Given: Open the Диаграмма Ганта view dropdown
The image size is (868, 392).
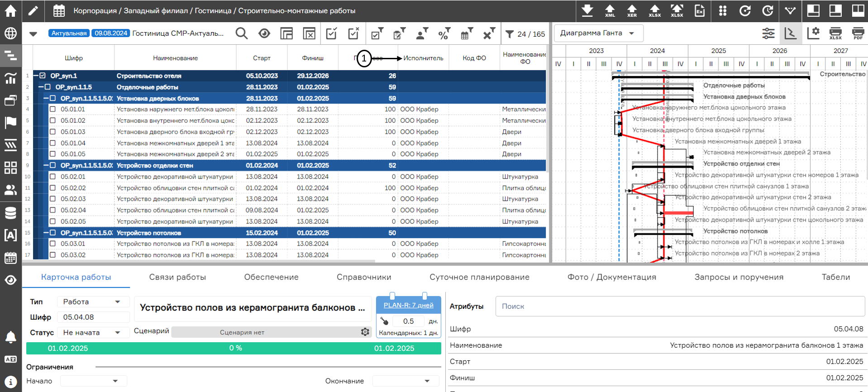Looking at the screenshot, I should click(x=598, y=33).
